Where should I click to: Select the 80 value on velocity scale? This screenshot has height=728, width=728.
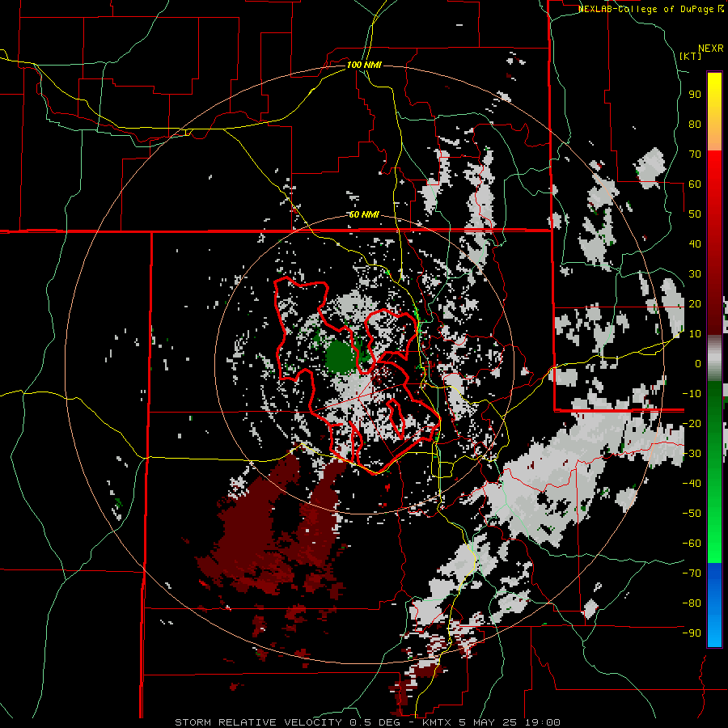(695, 124)
